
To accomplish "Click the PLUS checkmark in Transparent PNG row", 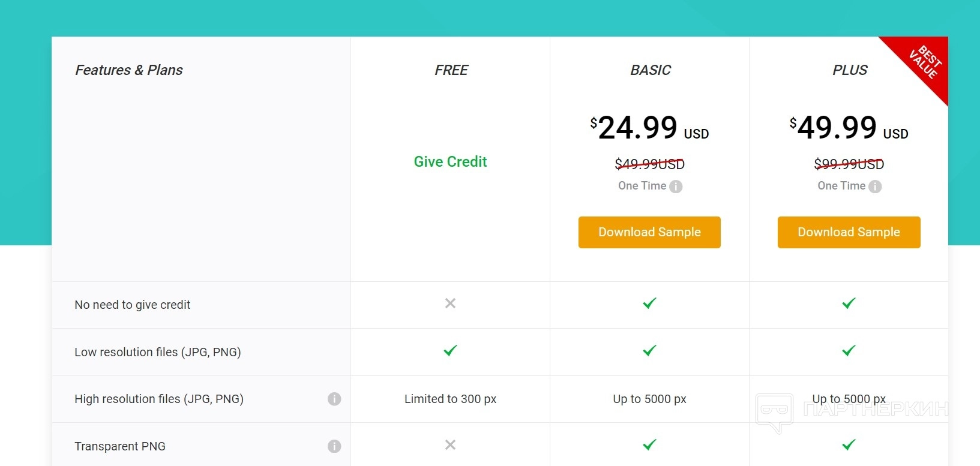I will [x=849, y=445].
